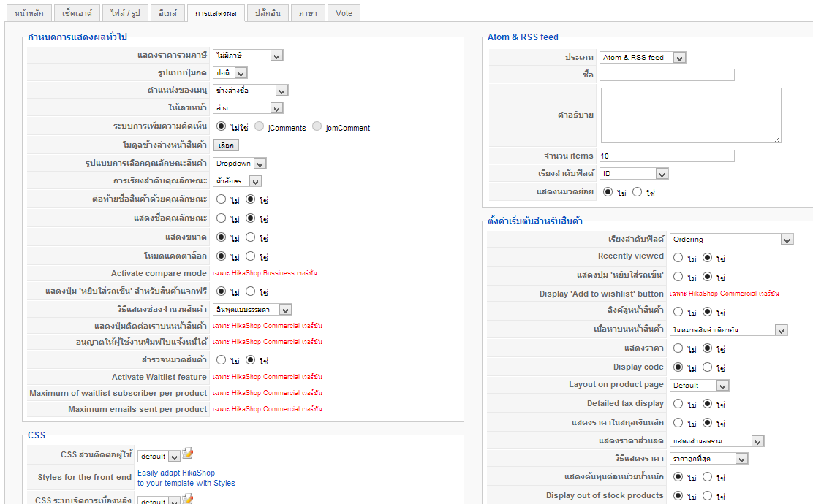Open the เนื้อหาบนหน้าสินค้า dropdown
The image size is (813, 504).
[x=728, y=330]
